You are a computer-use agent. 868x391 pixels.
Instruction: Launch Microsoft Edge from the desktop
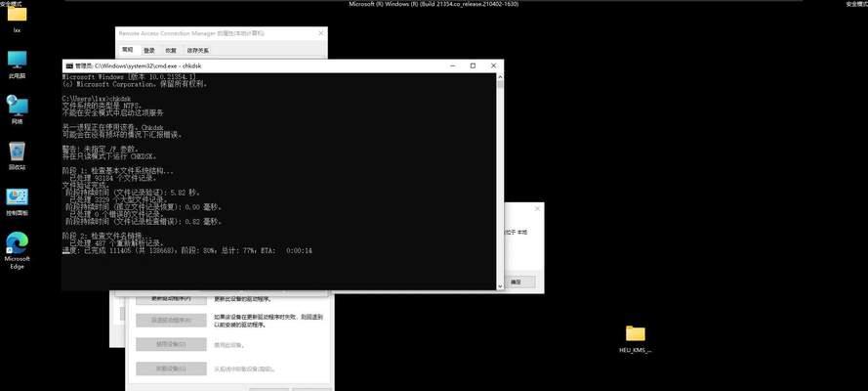[x=17, y=250]
